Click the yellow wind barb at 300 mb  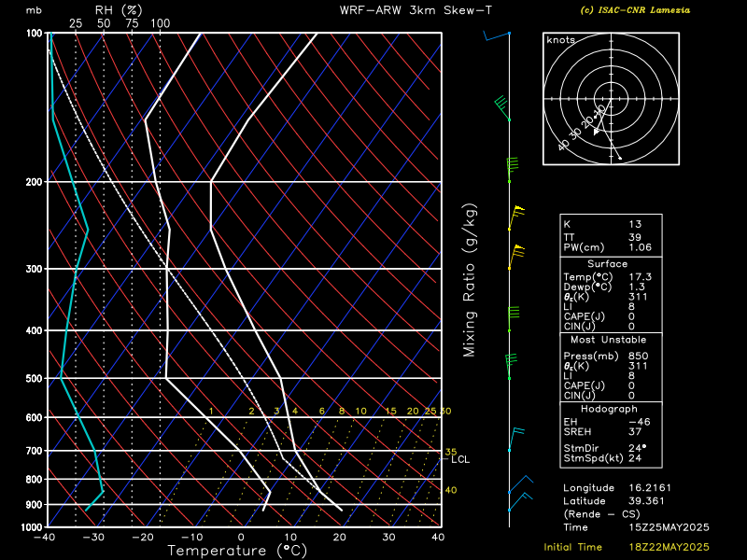click(x=516, y=258)
